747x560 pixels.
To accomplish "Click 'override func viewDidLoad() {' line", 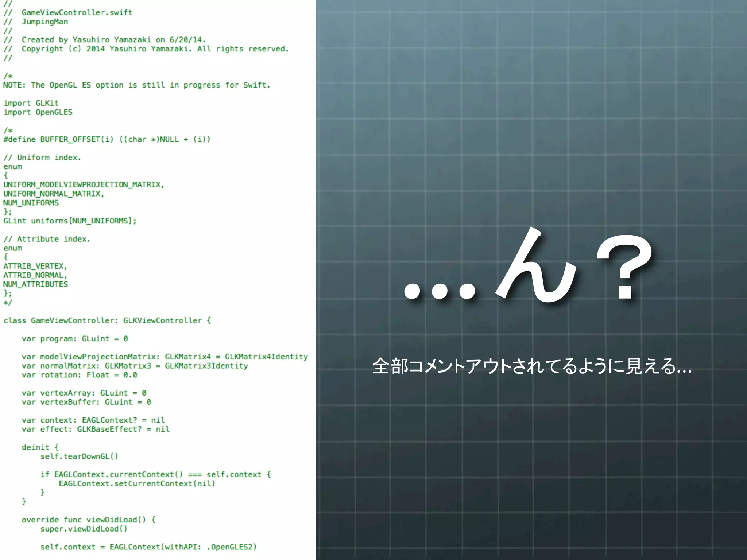I will (89, 520).
